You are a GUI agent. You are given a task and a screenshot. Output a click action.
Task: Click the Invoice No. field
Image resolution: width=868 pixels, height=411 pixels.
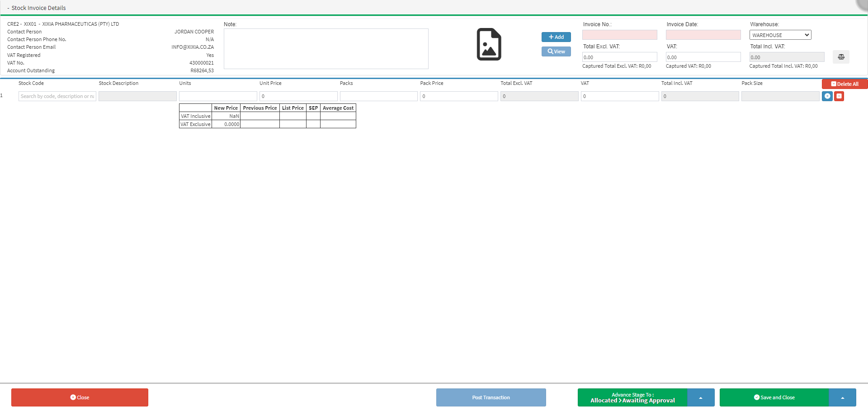point(620,35)
